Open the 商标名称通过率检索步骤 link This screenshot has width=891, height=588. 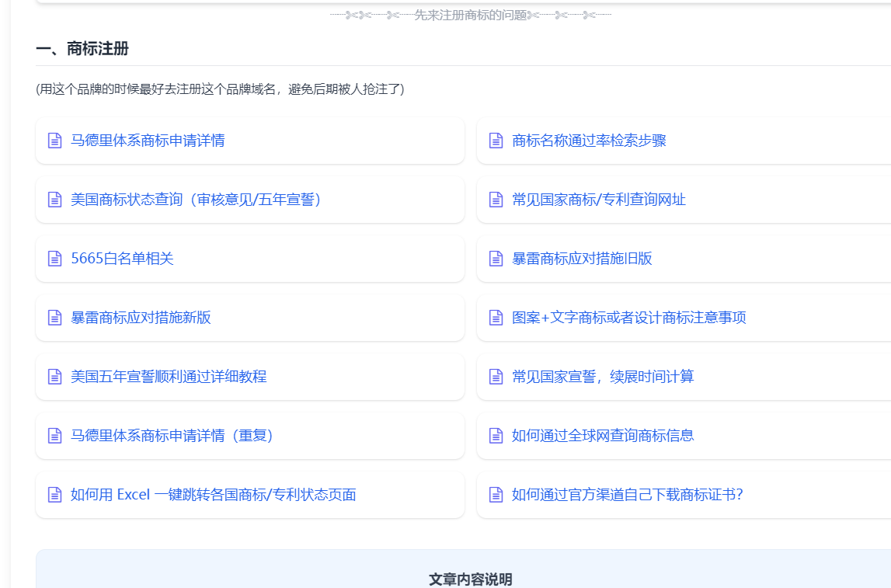pyautogui.click(x=589, y=141)
